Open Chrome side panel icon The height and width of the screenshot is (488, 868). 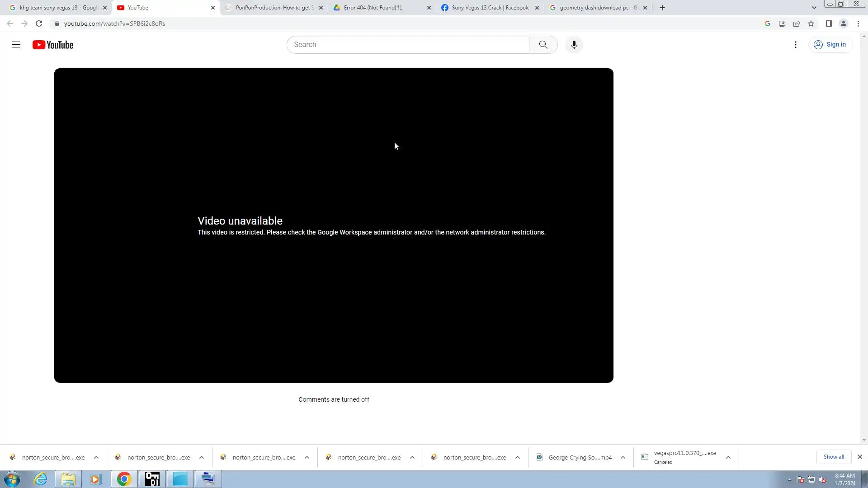click(x=829, y=23)
